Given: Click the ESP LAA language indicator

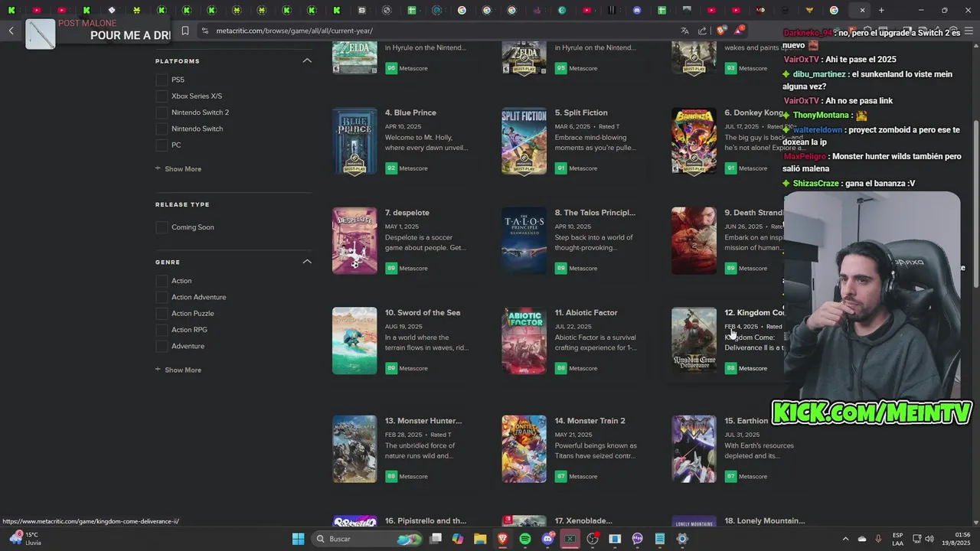Looking at the screenshot, I should (x=898, y=539).
